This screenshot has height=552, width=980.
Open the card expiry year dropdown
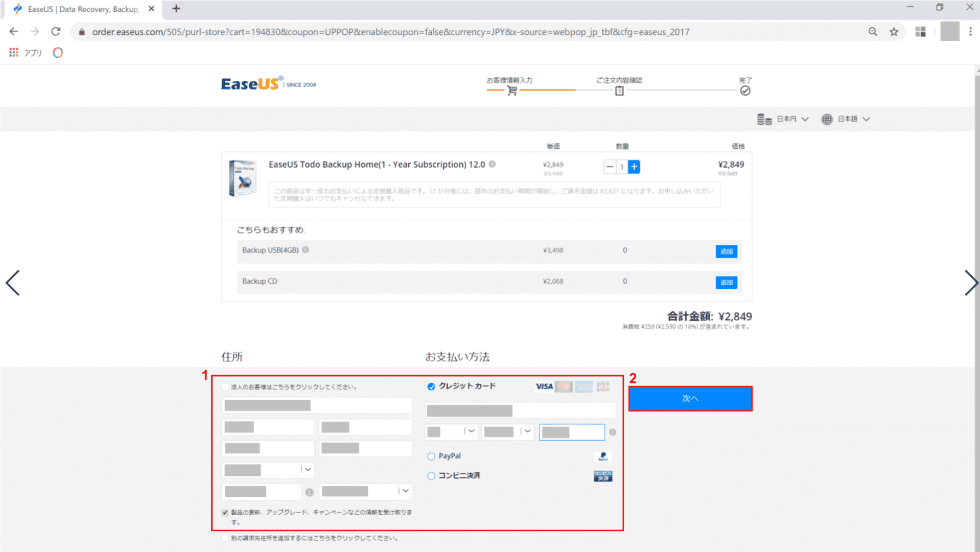click(x=508, y=432)
